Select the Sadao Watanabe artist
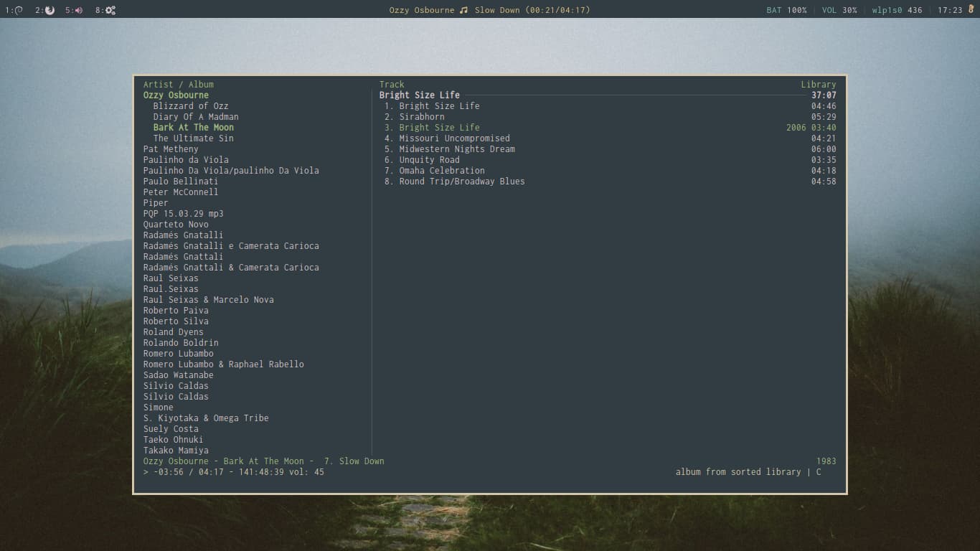This screenshot has height=551, width=980. [x=178, y=375]
